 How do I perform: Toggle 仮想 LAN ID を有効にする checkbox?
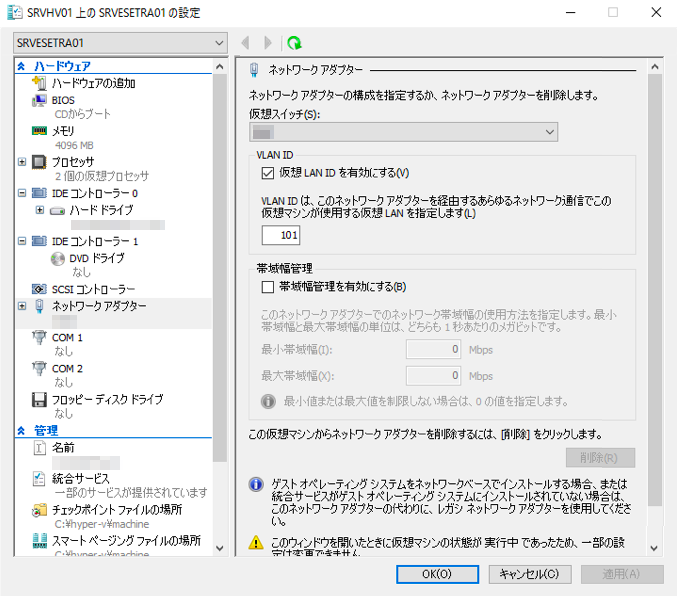click(x=268, y=173)
